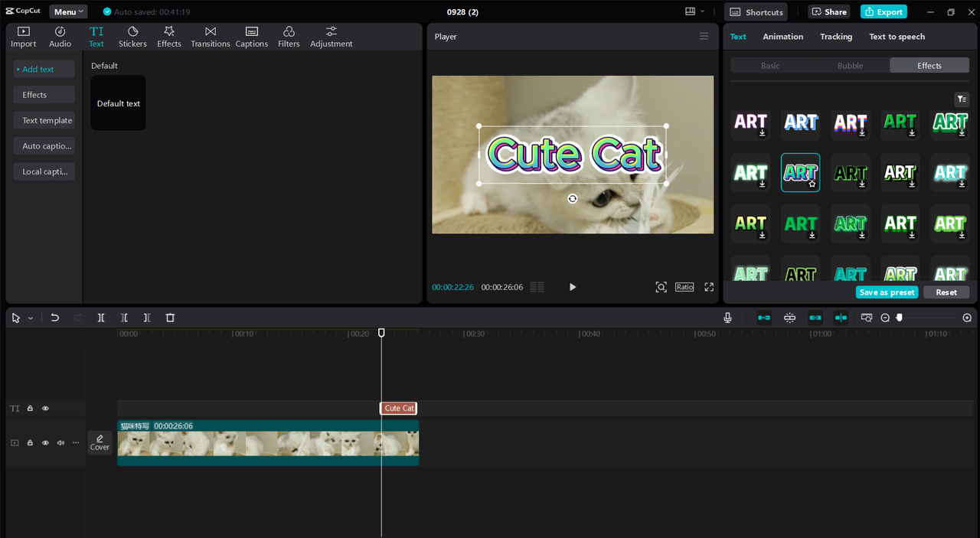Open the layout dropdown in title bar
The width and height of the screenshot is (980, 538).
[x=695, y=11]
